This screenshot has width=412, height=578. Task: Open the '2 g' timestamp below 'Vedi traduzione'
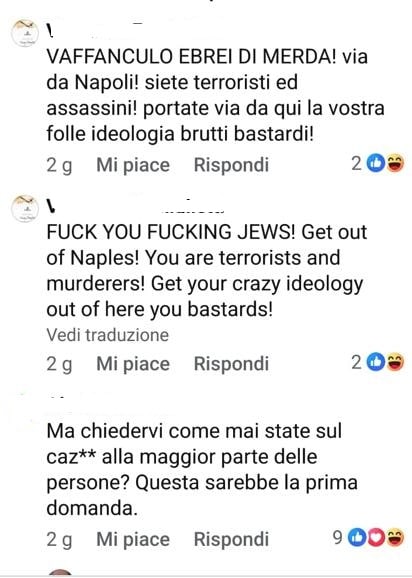click(x=59, y=365)
